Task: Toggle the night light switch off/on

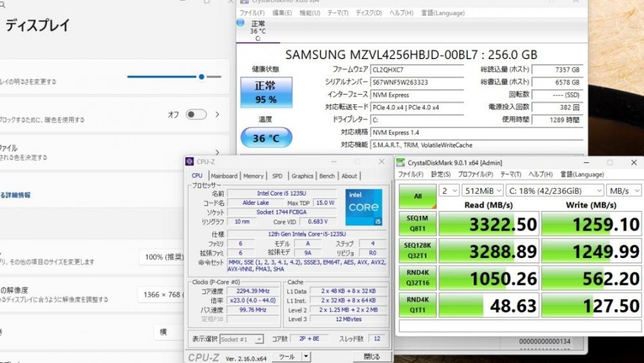Action: click(196, 115)
